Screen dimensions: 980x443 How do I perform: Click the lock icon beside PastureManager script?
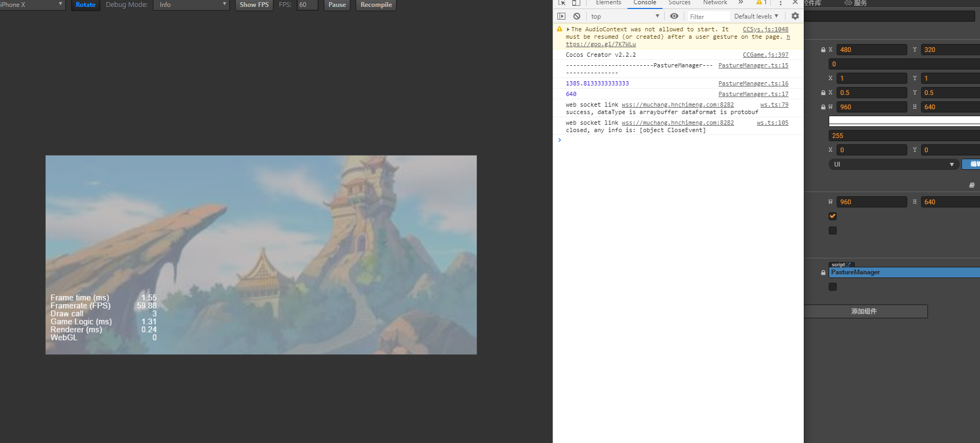823,273
